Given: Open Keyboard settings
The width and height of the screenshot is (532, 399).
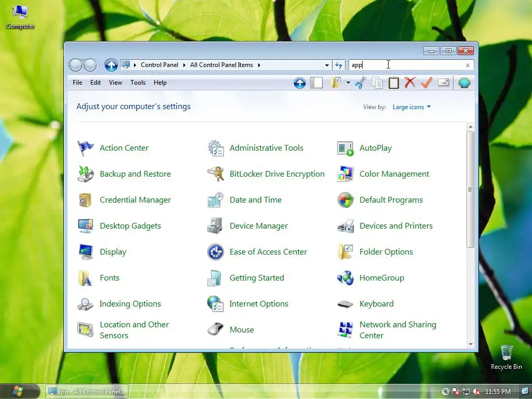Looking at the screenshot, I should pos(365,304).
